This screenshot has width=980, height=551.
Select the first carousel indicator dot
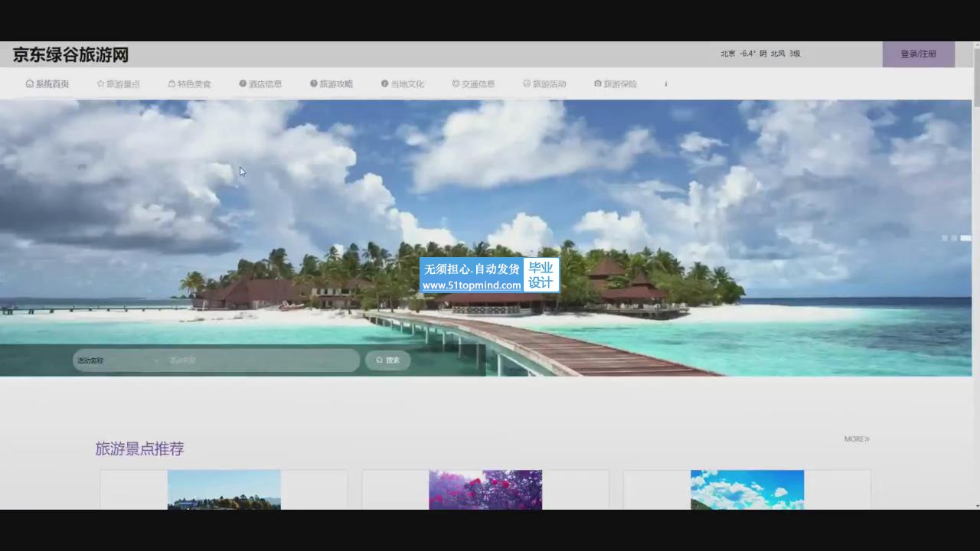point(945,238)
